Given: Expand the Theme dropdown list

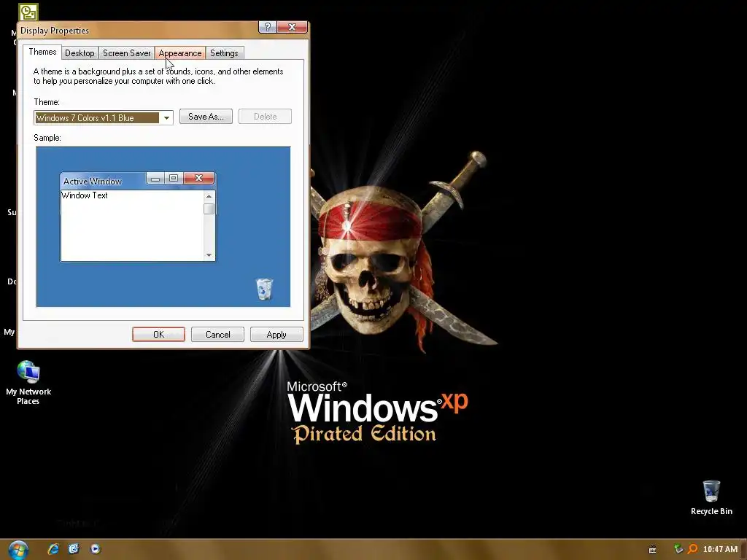Looking at the screenshot, I should pos(166,117).
